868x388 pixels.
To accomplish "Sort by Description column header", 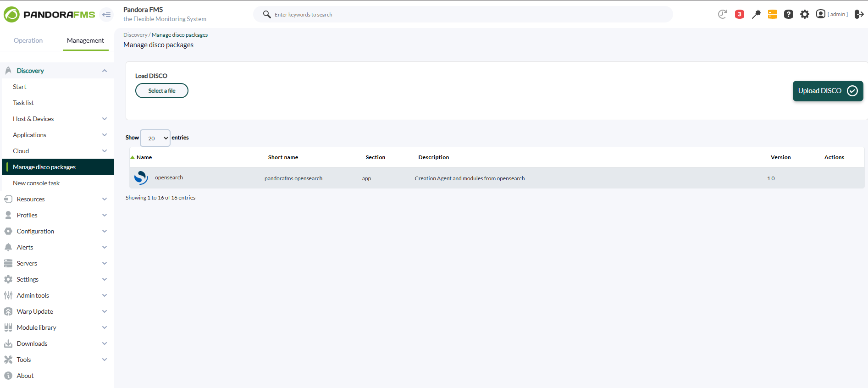I will 433,157.
